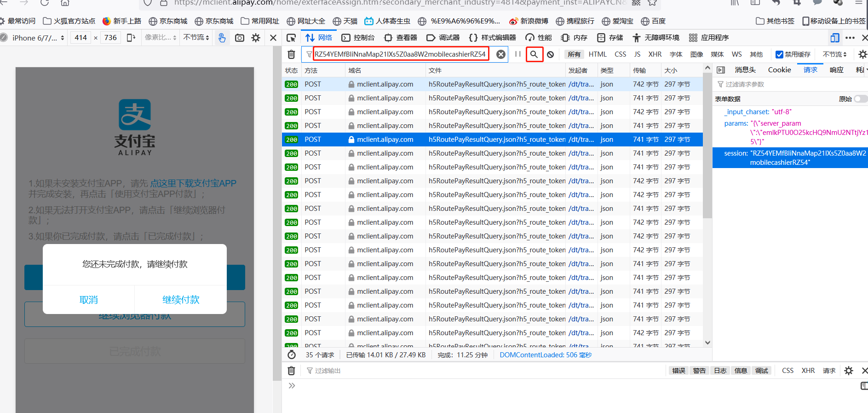Open responsive mode settings gear
The width and height of the screenshot is (868, 413).
(x=256, y=38)
